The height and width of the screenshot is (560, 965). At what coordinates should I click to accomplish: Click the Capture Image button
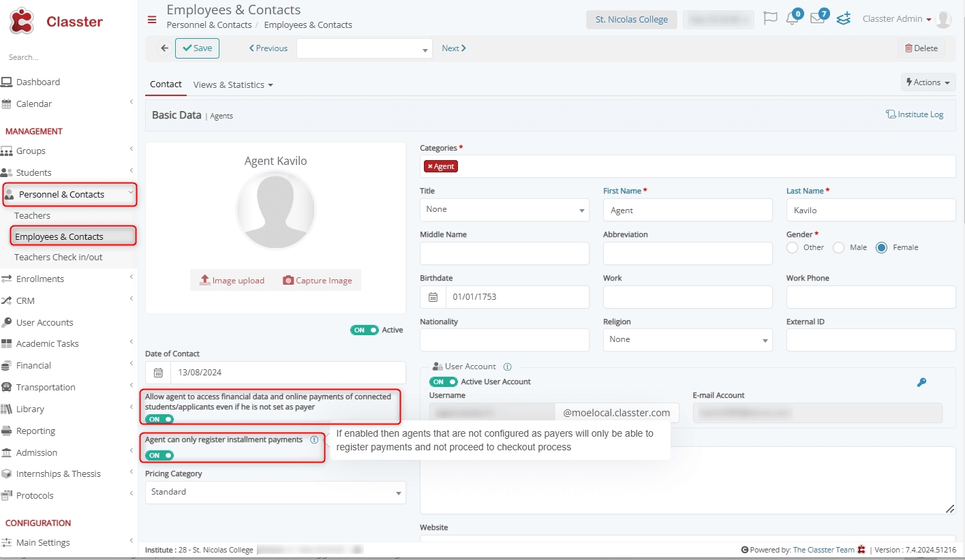click(318, 281)
